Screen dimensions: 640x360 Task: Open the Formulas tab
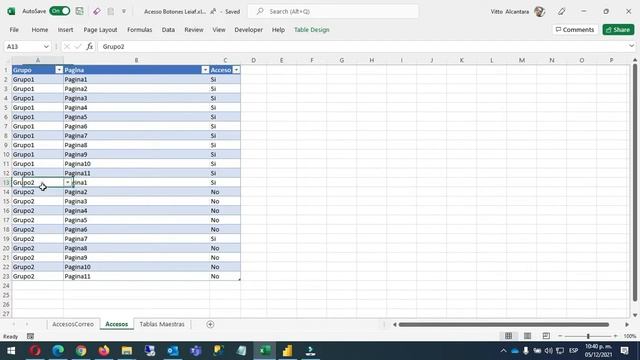pyautogui.click(x=139, y=29)
